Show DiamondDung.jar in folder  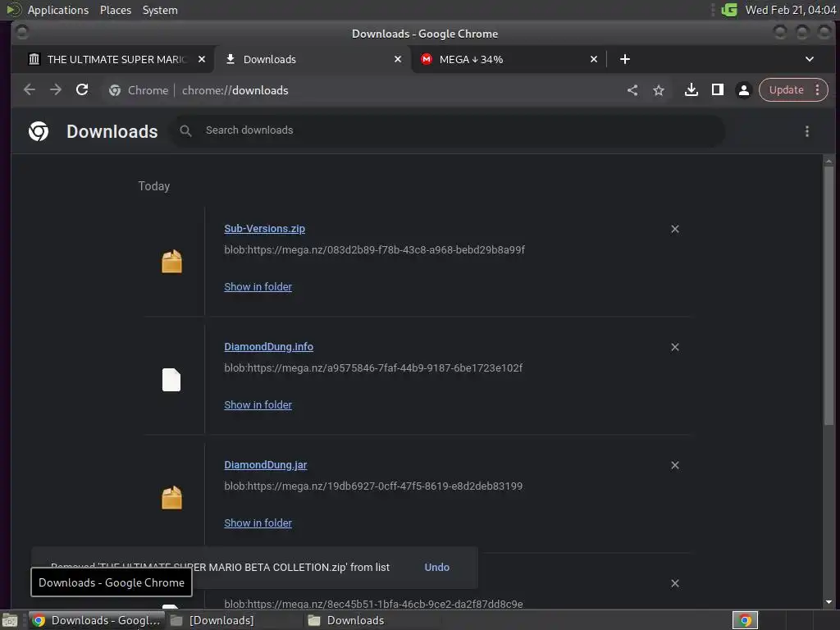point(258,523)
